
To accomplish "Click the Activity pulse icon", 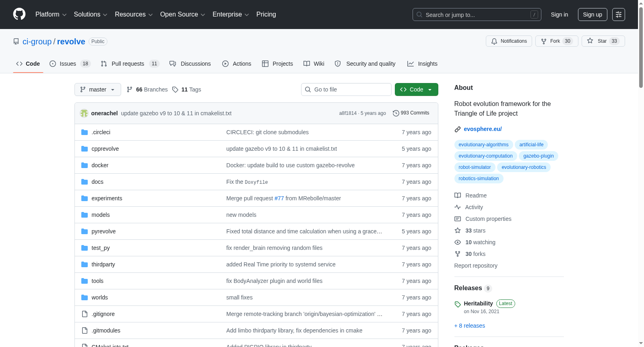I will pyautogui.click(x=458, y=207).
